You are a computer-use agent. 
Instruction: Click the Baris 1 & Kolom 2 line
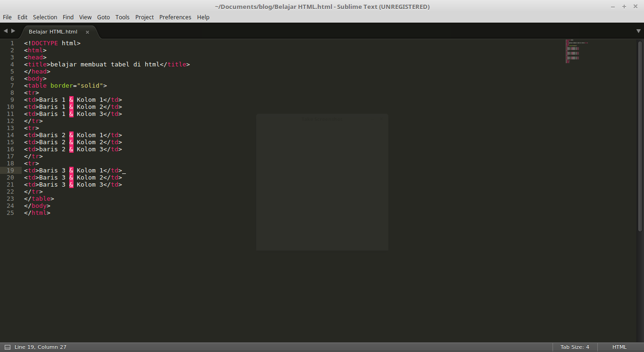[x=73, y=106]
